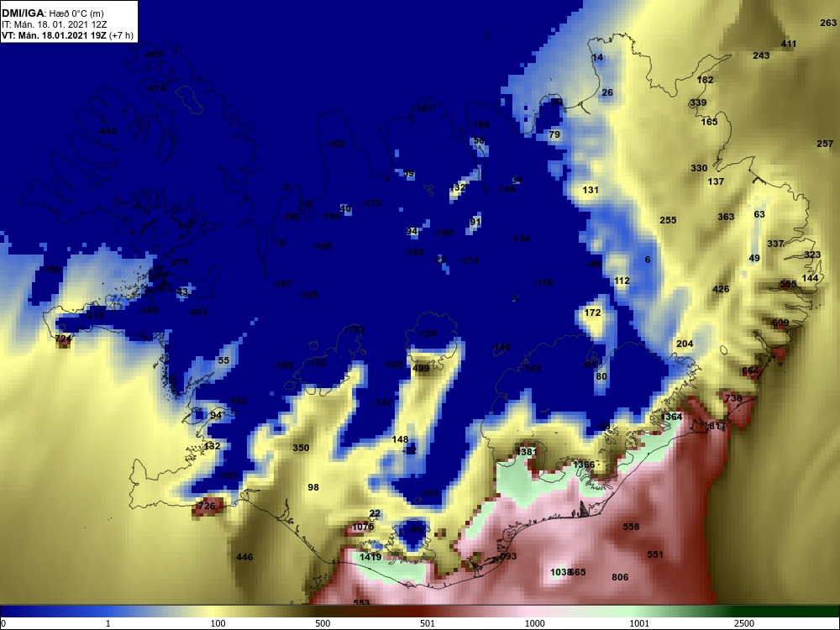Click the map value 323
The height and width of the screenshot is (630, 840).
812,255
